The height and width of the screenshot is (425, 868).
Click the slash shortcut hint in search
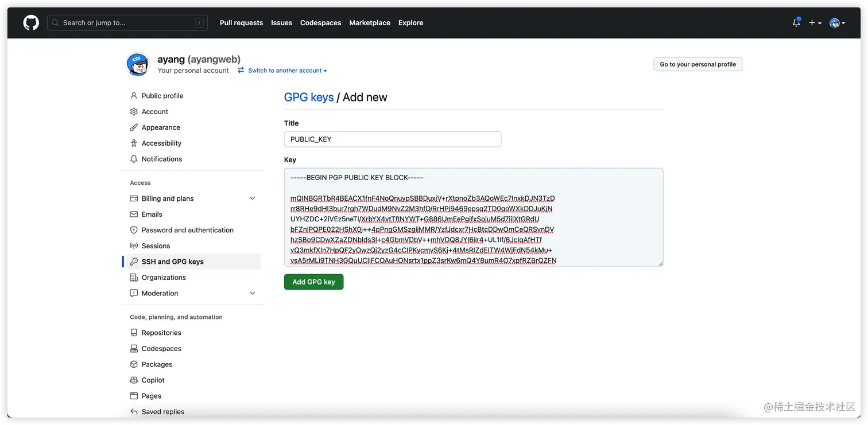tap(199, 23)
